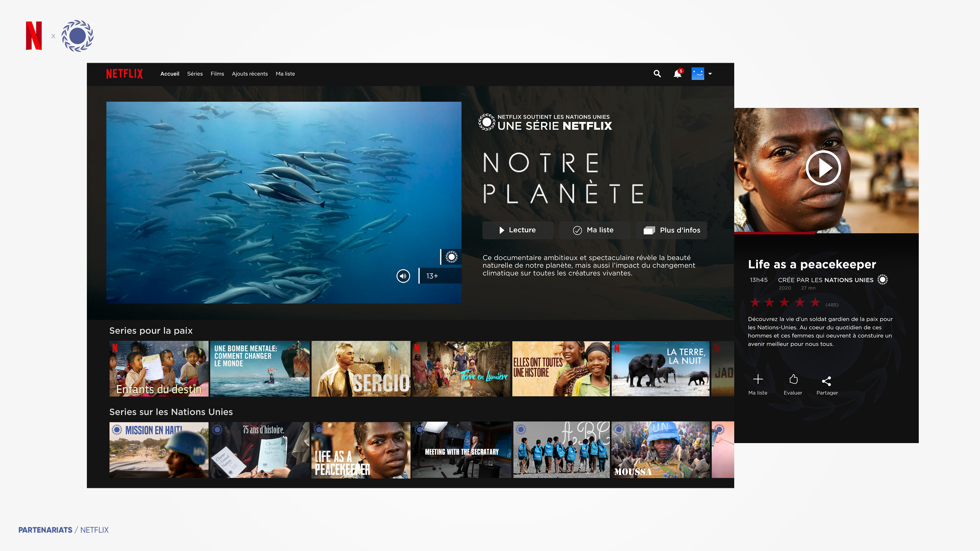Click the 'Series pour la paix' row title
The height and width of the screenshot is (551, 980).
click(151, 331)
